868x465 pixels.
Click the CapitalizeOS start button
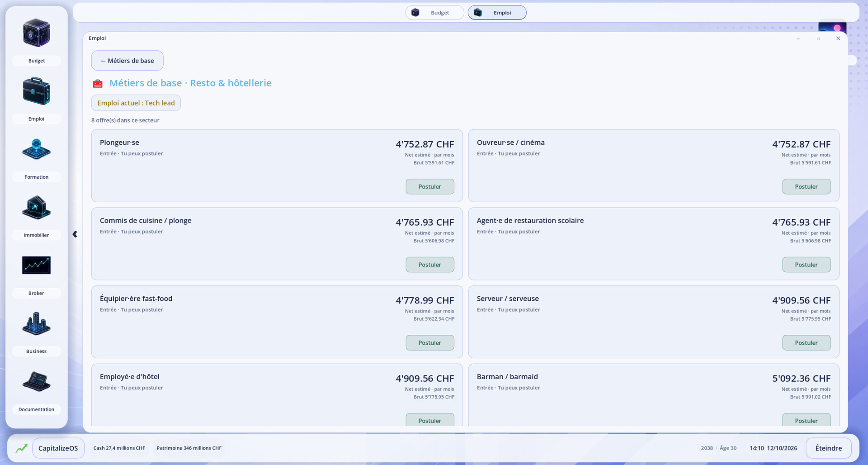pos(58,448)
